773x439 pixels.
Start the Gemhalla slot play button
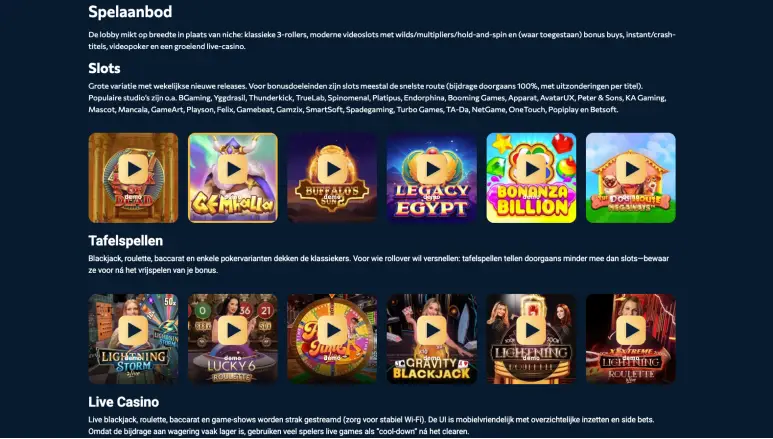pyautogui.click(x=233, y=169)
